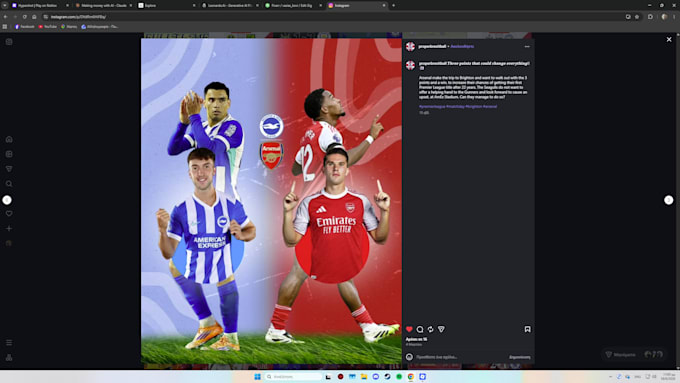
Task: Open the Chrome tab search dropdown
Action: click(4, 6)
